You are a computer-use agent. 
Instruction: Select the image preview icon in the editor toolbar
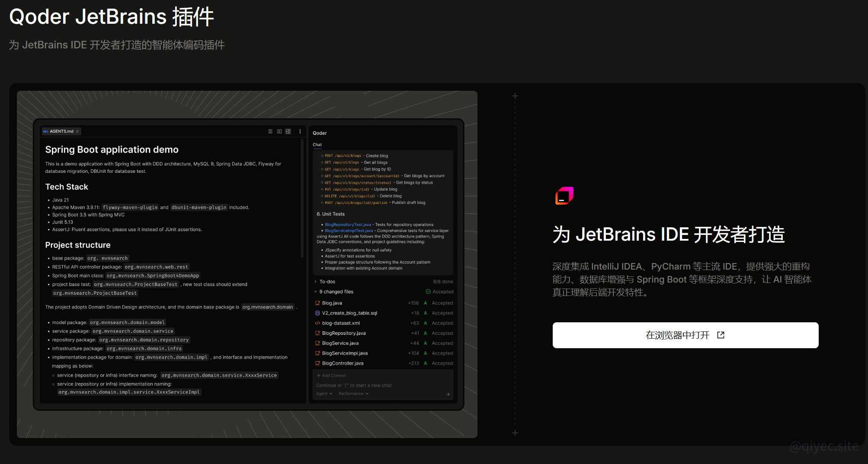(x=288, y=131)
